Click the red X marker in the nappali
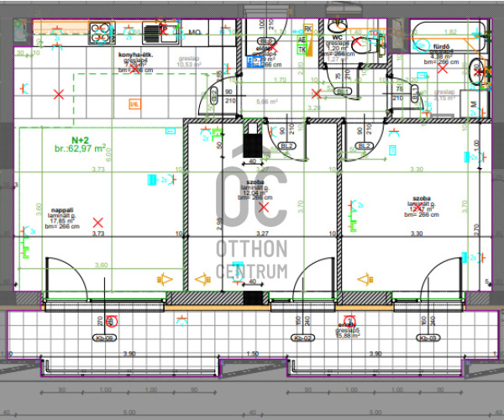Viewport: 504px width, 420px height. coord(98,223)
